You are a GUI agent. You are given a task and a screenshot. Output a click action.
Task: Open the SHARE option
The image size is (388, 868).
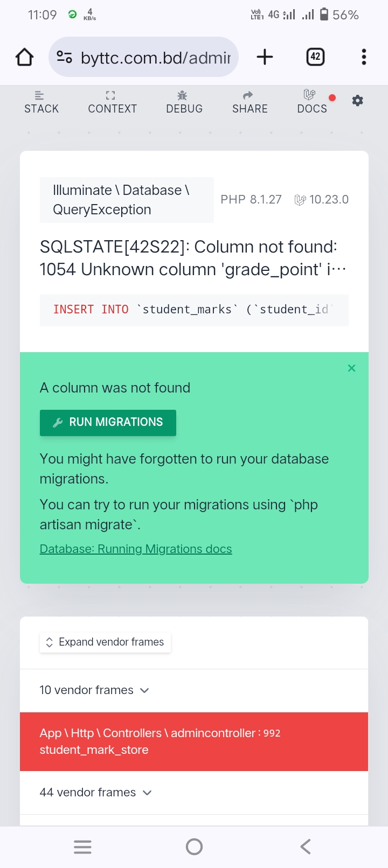(x=250, y=102)
